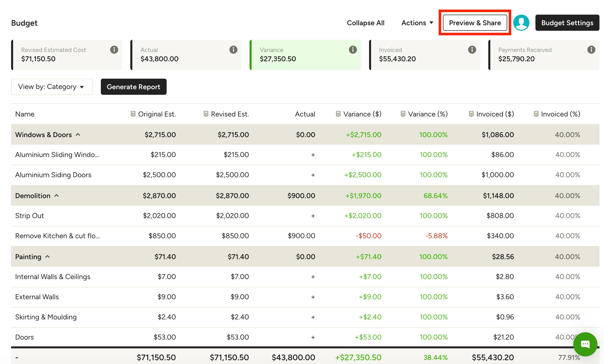View Payments Received info icon
This screenshot has width=604, height=364.
click(x=591, y=50)
